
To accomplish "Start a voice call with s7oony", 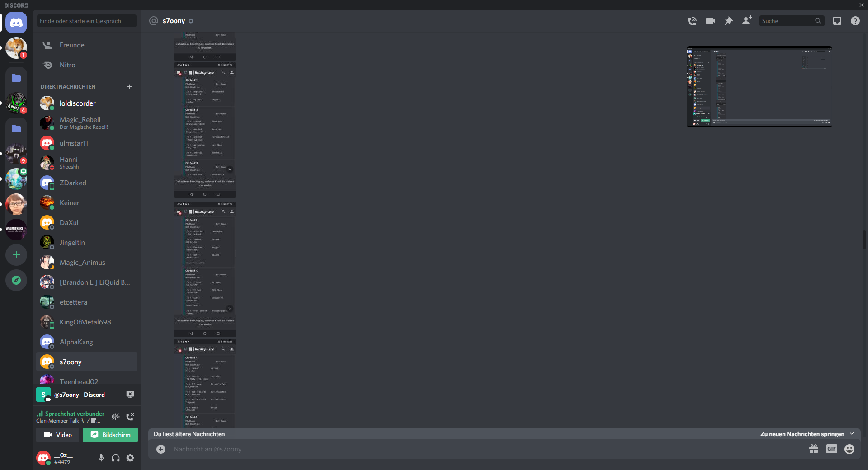I will (692, 21).
